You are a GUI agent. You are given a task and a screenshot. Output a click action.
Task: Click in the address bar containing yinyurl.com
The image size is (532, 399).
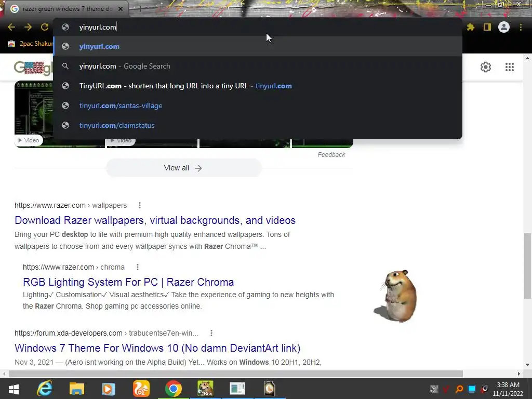pos(258,27)
